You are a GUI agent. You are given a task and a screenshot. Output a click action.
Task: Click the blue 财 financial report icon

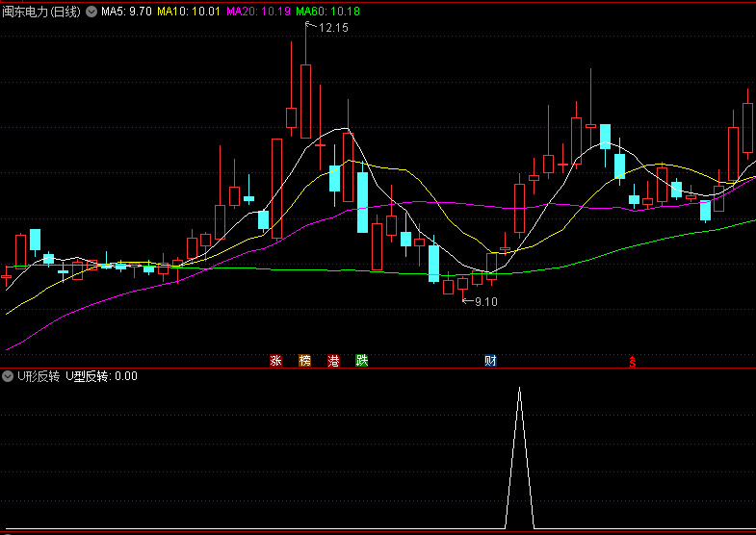tap(490, 361)
